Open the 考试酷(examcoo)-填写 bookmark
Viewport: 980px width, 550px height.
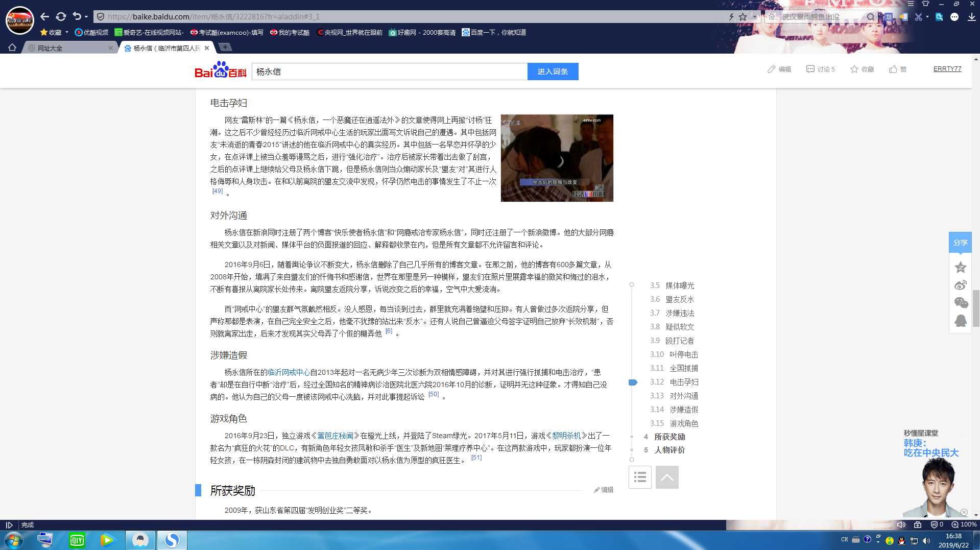[227, 32]
